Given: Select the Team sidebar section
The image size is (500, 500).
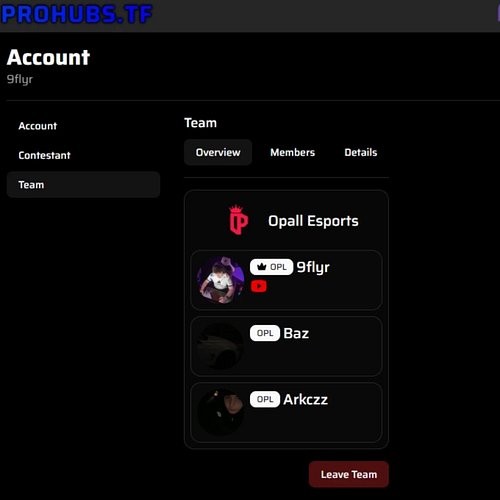Looking at the screenshot, I should pos(83,185).
